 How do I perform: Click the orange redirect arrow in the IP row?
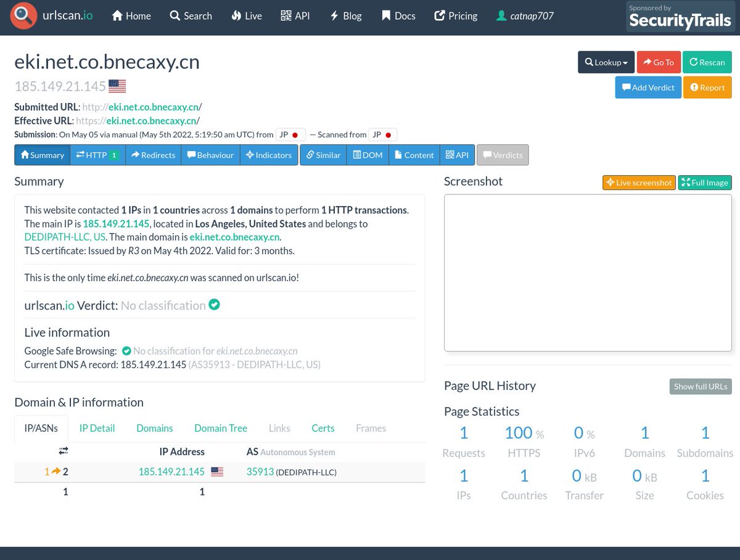[x=55, y=472]
